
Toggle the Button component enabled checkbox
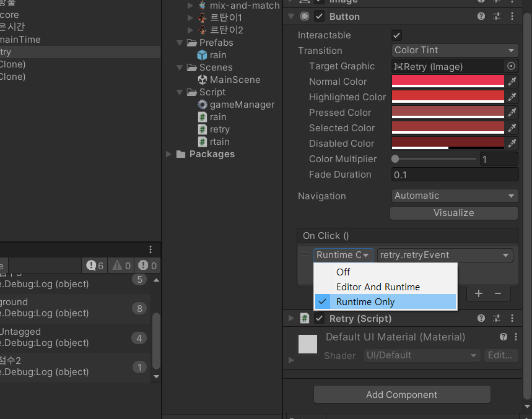click(320, 16)
